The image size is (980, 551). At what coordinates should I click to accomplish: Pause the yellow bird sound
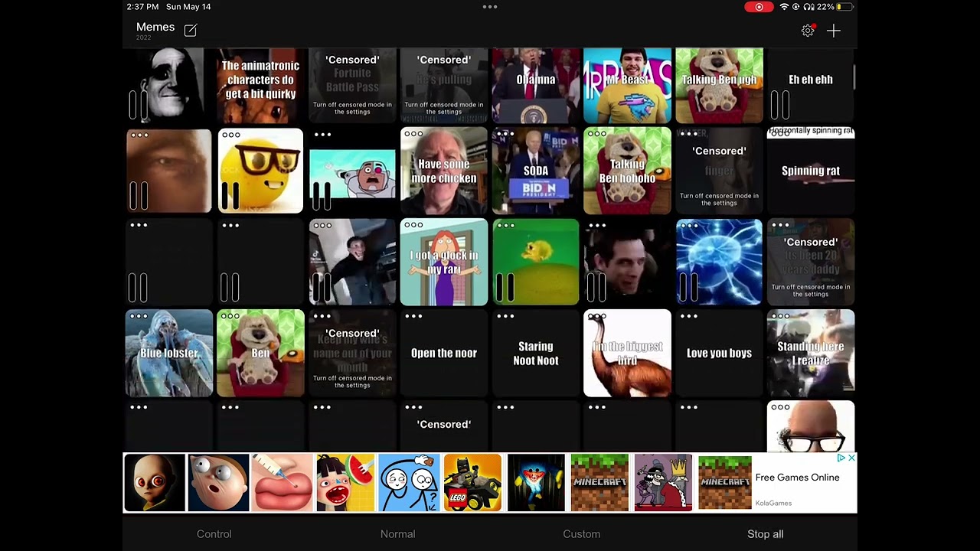click(505, 287)
